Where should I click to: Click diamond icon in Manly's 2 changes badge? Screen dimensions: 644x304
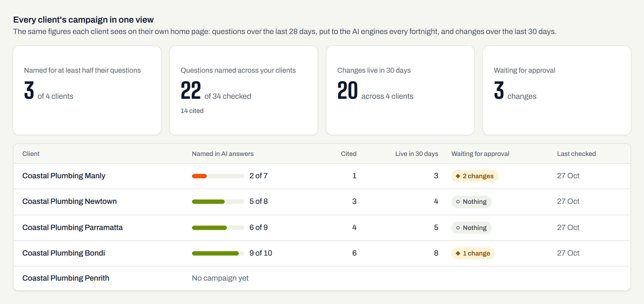(458, 176)
